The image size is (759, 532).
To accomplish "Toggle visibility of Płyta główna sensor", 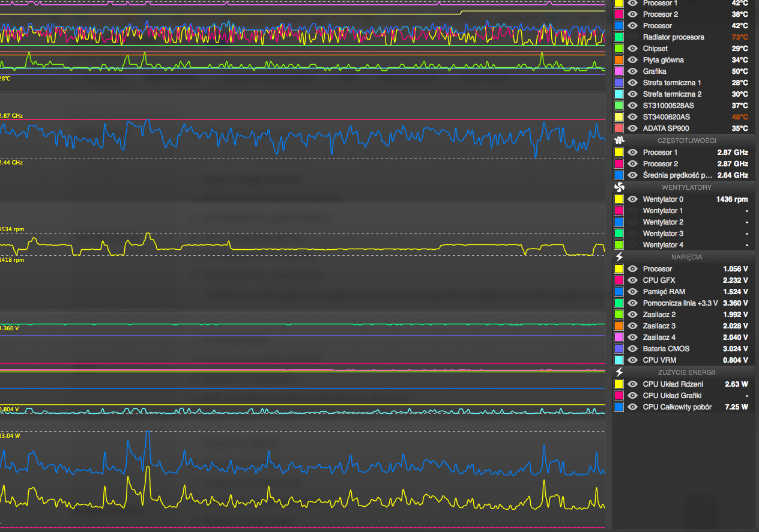I will tap(632, 60).
